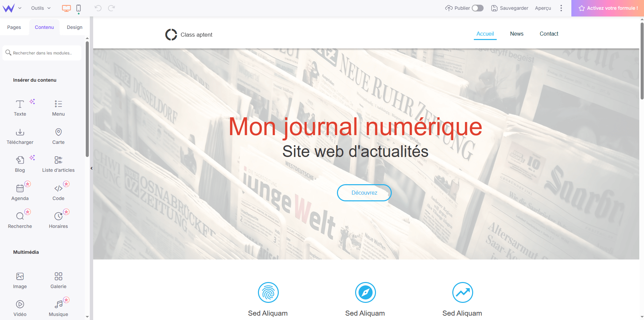The width and height of the screenshot is (644, 320).
Task: Click the Insérer du contenu heading
Action: point(35,80)
